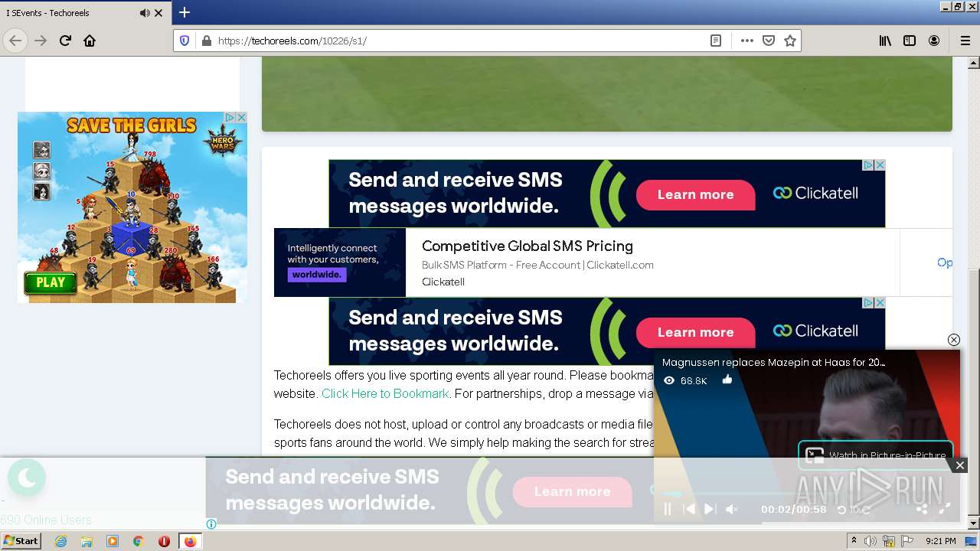
Task: Reload the current page
Action: tap(65, 41)
